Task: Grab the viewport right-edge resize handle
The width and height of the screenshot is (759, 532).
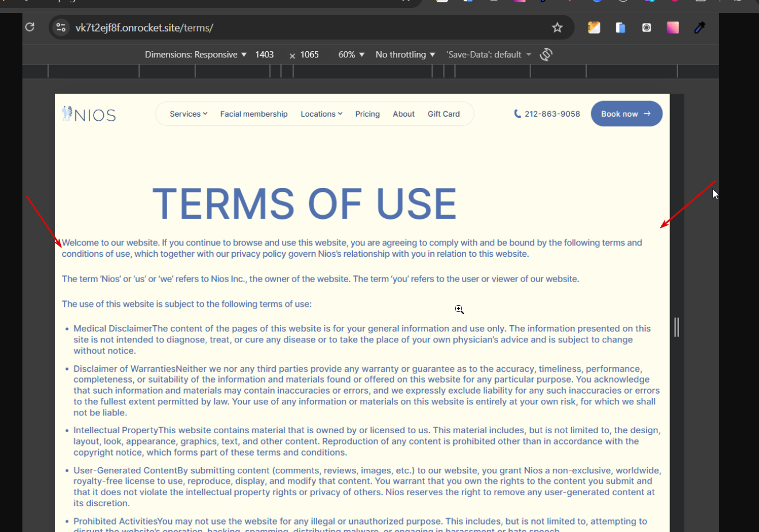Action: click(x=677, y=327)
